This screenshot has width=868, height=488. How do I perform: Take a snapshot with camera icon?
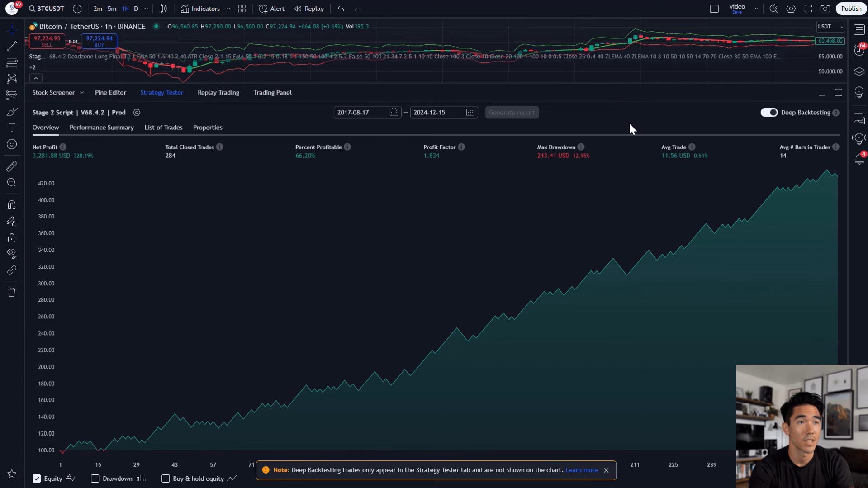coord(825,9)
